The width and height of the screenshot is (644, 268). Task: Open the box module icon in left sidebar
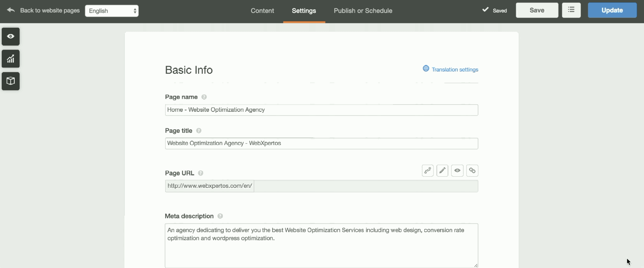click(11, 81)
